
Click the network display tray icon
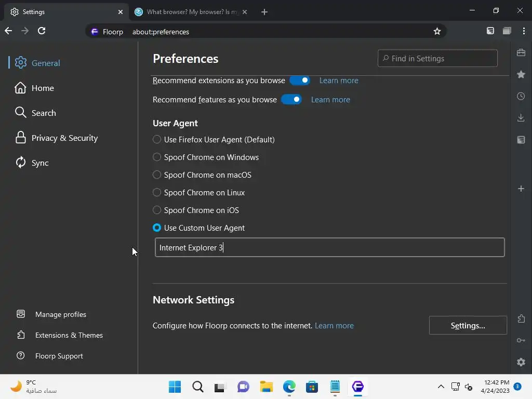tap(455, 387)
